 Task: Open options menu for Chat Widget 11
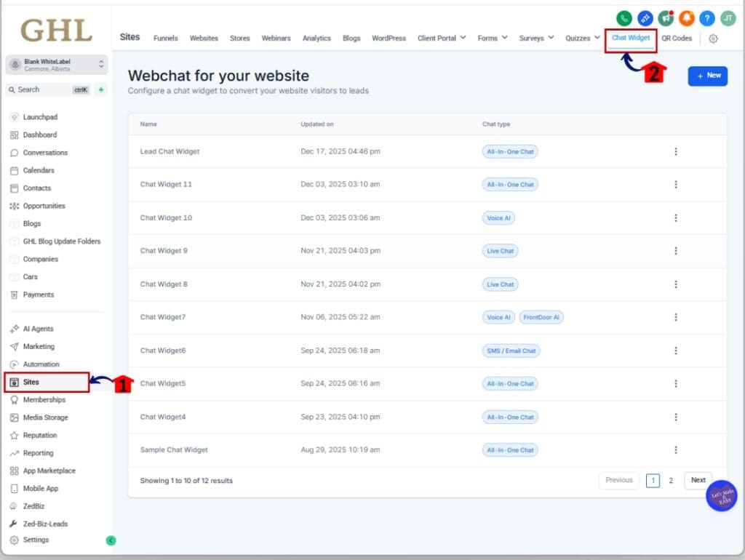tap(676, 184)
